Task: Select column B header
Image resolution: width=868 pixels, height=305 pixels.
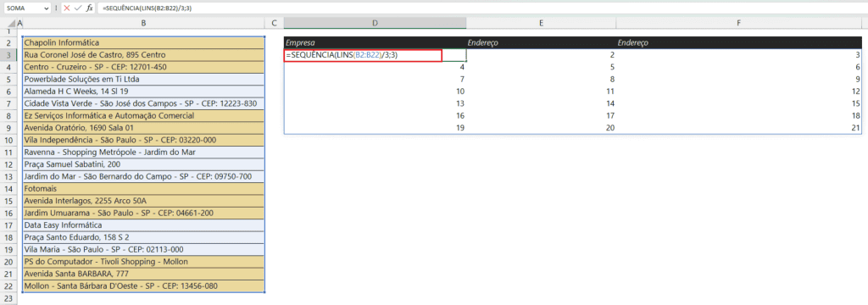Action: pos(143,23)
